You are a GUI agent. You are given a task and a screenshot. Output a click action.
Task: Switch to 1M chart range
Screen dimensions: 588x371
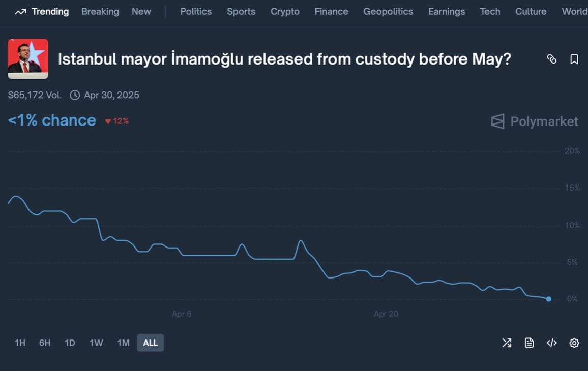(123, 343)
